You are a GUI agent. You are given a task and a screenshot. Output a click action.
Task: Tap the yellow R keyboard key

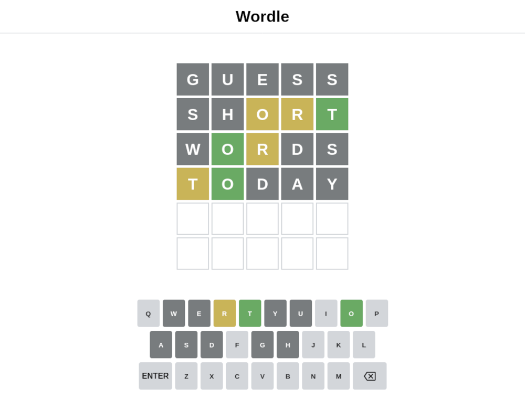coord(224,313)
